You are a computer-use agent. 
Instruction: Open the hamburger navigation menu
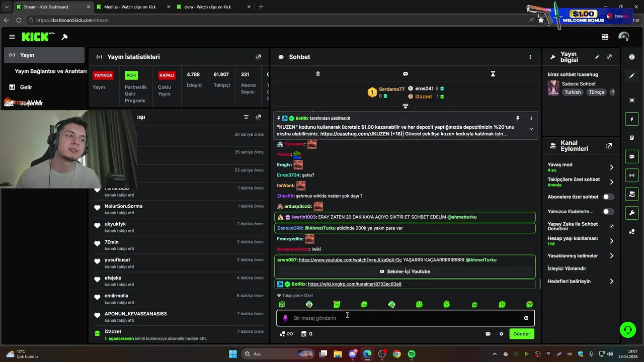(x=12, y=37)
